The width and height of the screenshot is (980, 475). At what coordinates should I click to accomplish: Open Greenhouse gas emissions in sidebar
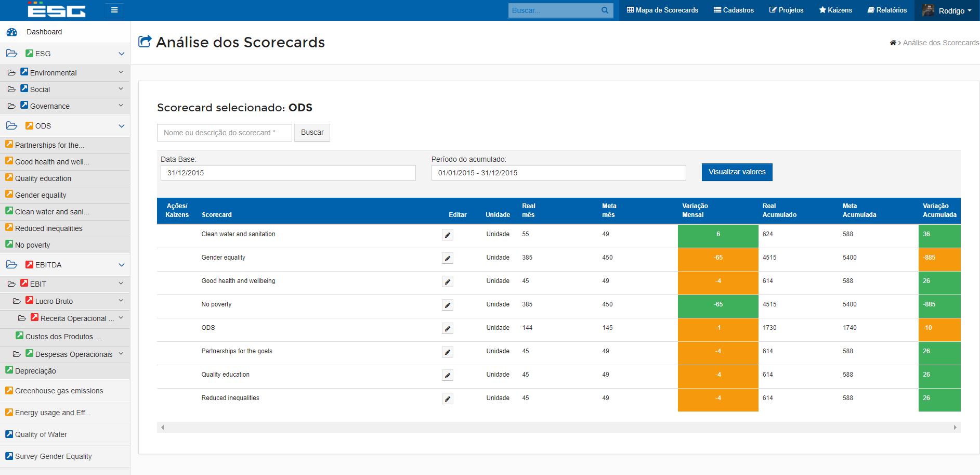pos(59,391)
